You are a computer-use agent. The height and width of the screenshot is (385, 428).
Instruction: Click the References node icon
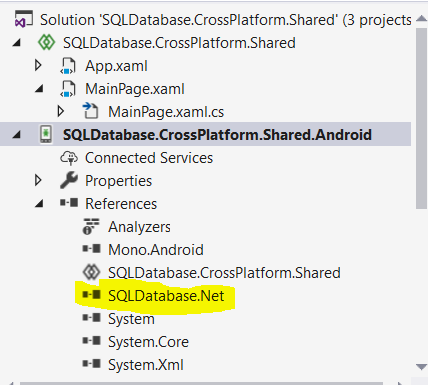click(x=69, y=203)
